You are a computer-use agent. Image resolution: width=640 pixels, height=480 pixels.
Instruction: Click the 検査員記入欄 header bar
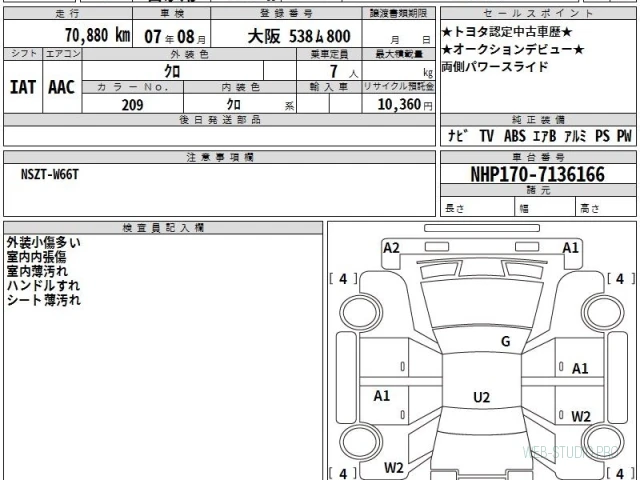coord(163,228)
